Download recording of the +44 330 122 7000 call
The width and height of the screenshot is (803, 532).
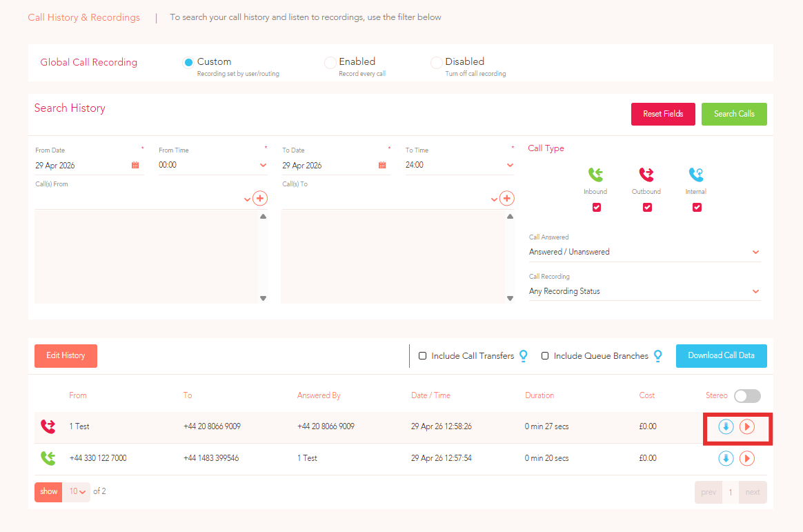(x=726, y=458)
